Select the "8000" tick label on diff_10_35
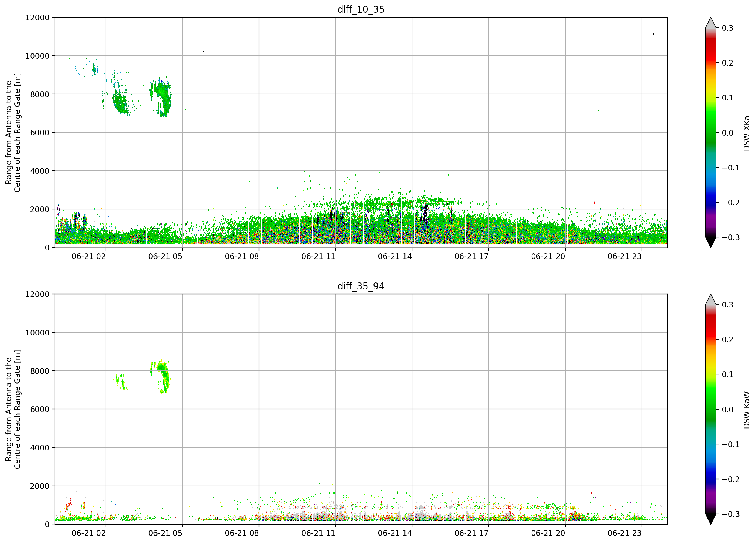756x543 pixels. click(x=40, y=94)
